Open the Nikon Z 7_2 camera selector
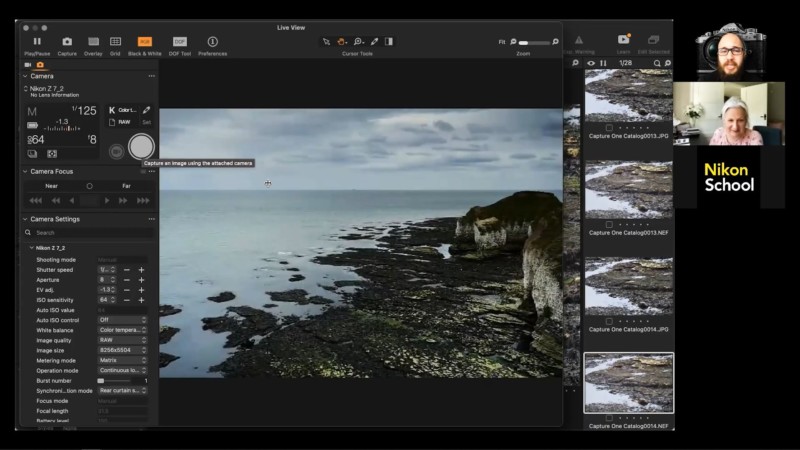 coord(43,89)
